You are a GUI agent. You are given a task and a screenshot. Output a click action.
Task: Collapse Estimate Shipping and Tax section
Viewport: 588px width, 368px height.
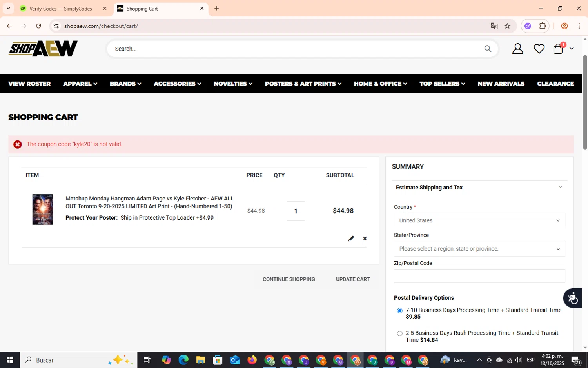pyautogui.click(x=479, y=188)
